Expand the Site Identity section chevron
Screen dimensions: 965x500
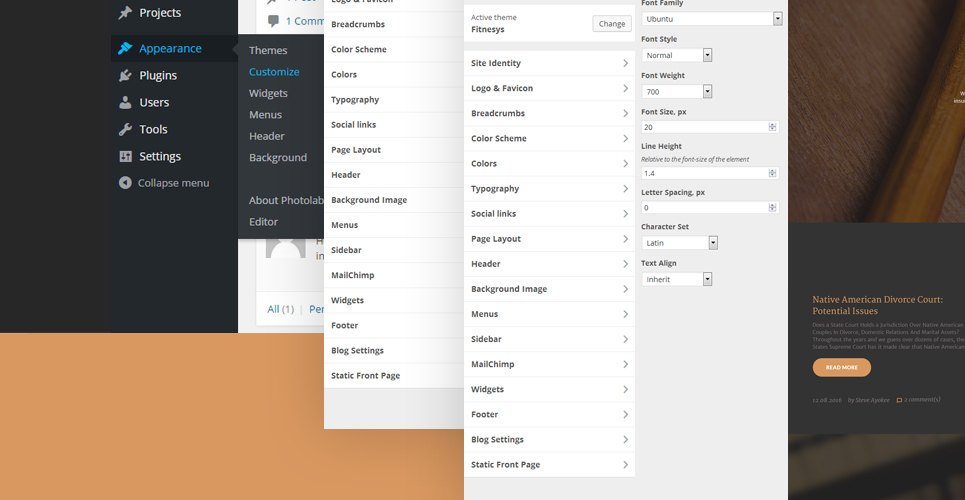pos(625,63)
